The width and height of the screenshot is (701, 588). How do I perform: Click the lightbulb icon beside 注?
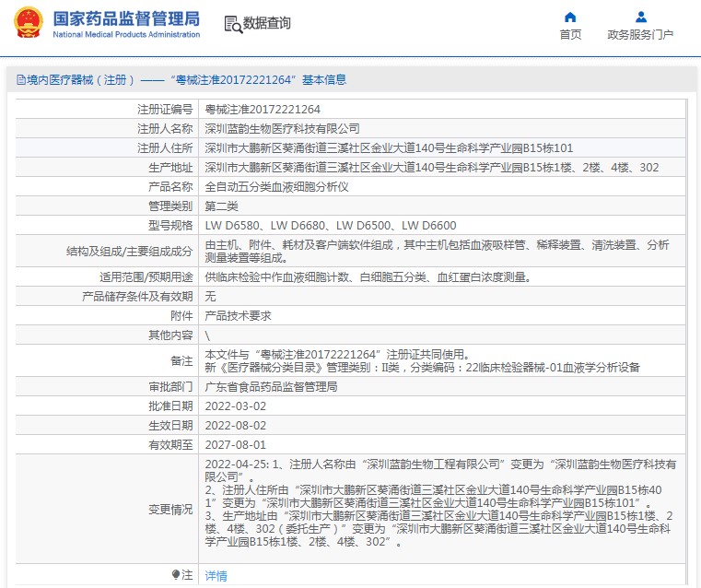(175, 575)
